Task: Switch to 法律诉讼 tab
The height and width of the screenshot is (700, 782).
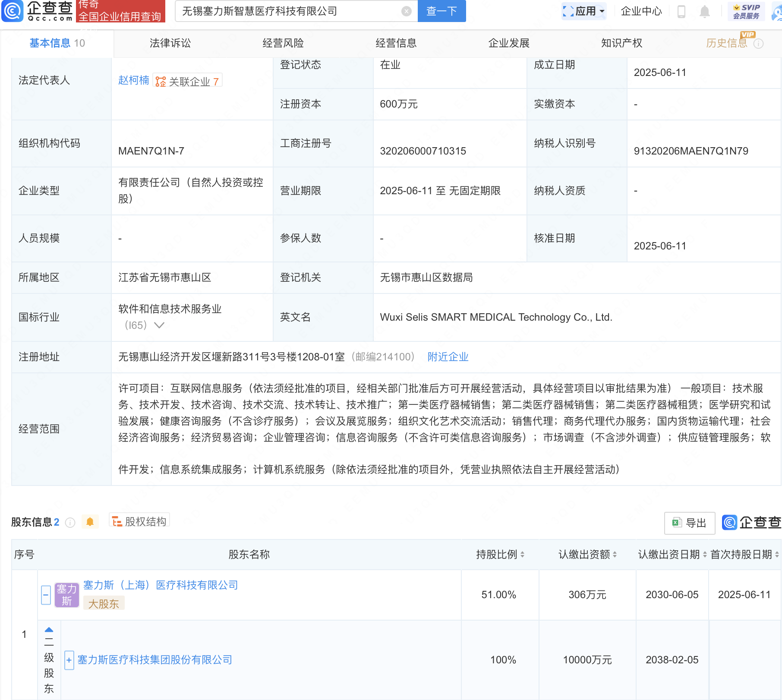Action: (x=170, y=43)
